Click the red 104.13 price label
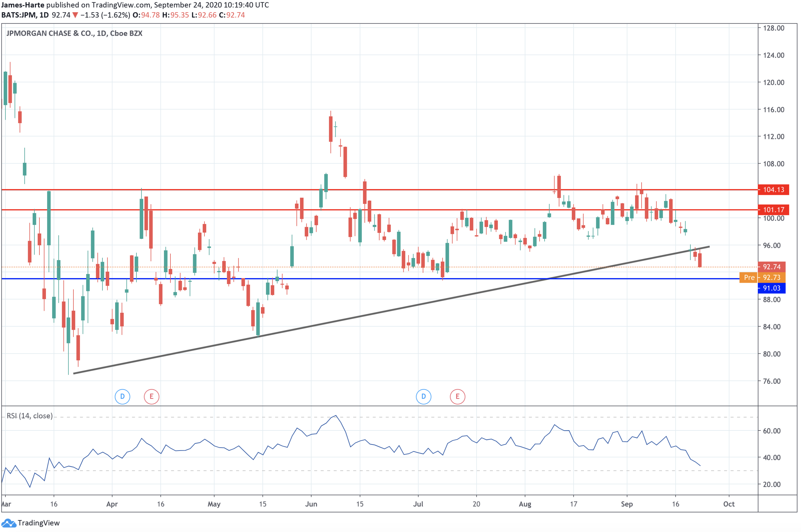Image resolution: width=801 pixels, height=532 pixels. point(773,190)
